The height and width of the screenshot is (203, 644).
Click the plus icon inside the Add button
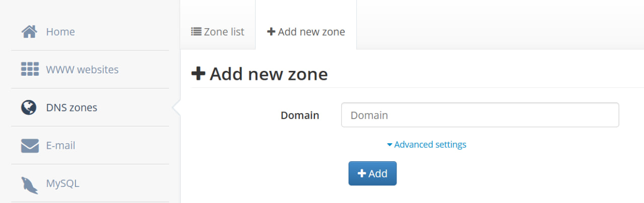[361, 173]
